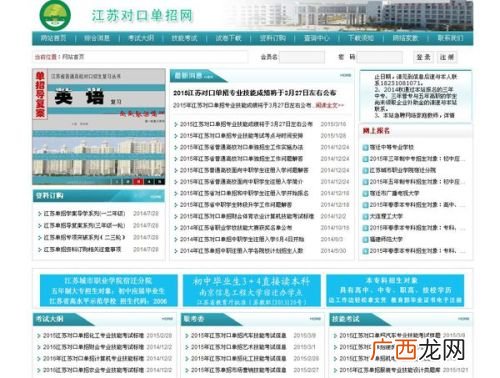Image resolution: width=500 pixels, height=378 pixels.
Task: Select the red active carousel dot
Action: (138, 181)
